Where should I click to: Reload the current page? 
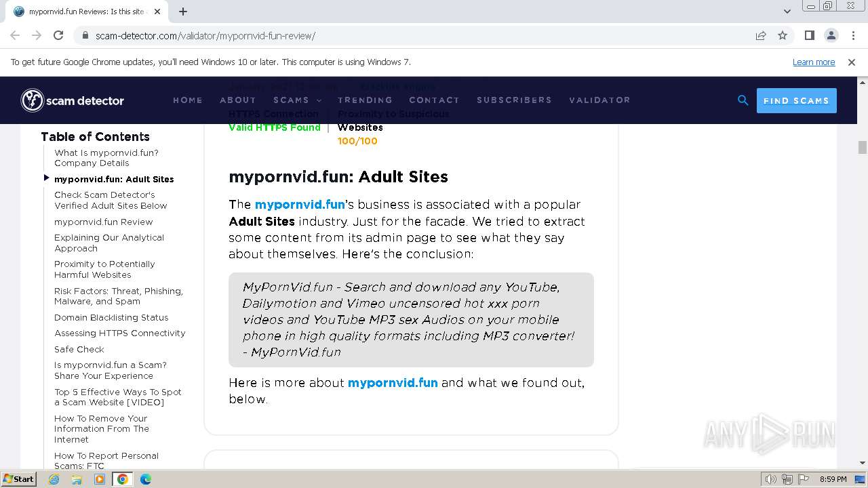pos(58,35)
